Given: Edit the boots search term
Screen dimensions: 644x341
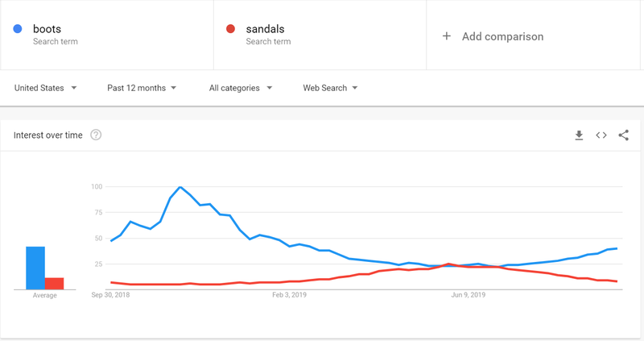Looking at the screenshot, I should [x=47, y=30].
